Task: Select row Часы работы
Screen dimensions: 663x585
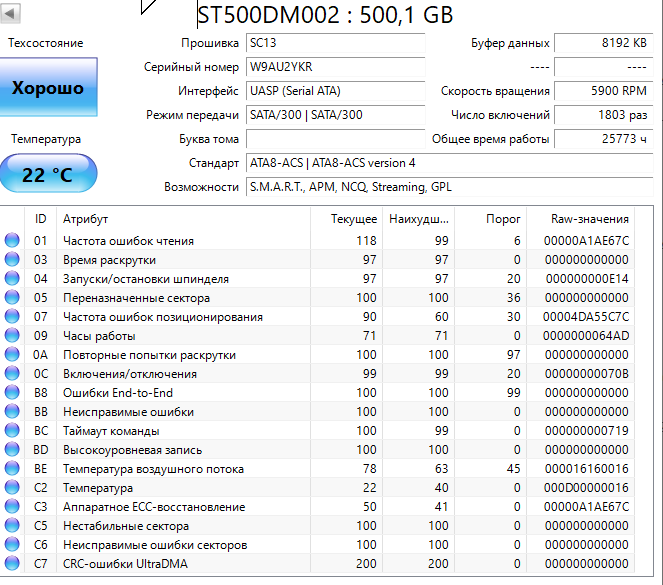Action: (318, 336)
